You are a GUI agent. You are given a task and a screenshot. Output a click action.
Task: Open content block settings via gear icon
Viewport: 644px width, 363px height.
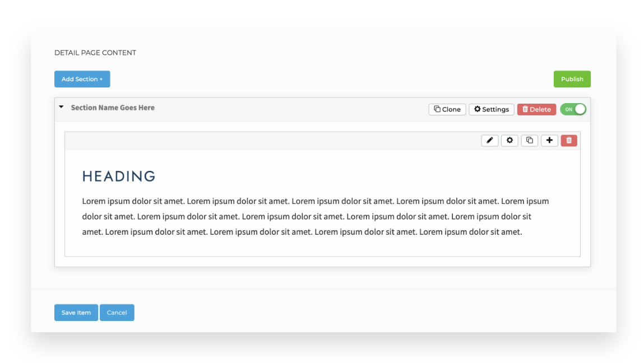(509, 140)
